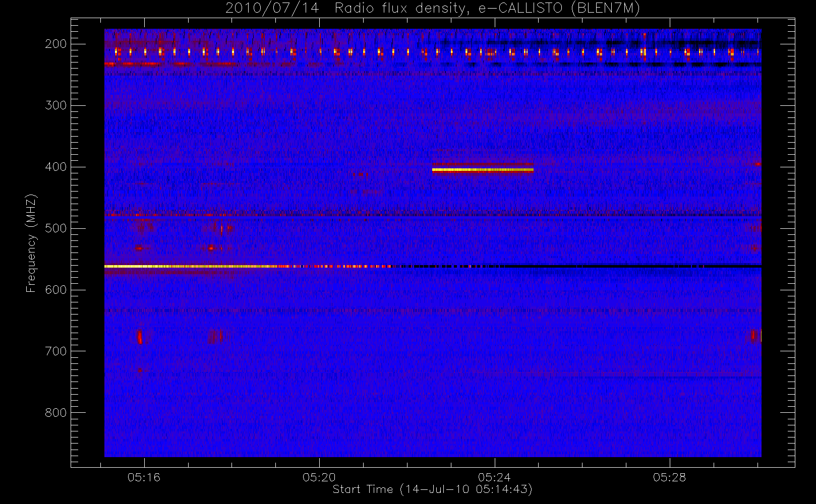Click the Frequency (MHZ) axis title
The width and height of the screenshot is (816, 504).
[x=31, y=243]
